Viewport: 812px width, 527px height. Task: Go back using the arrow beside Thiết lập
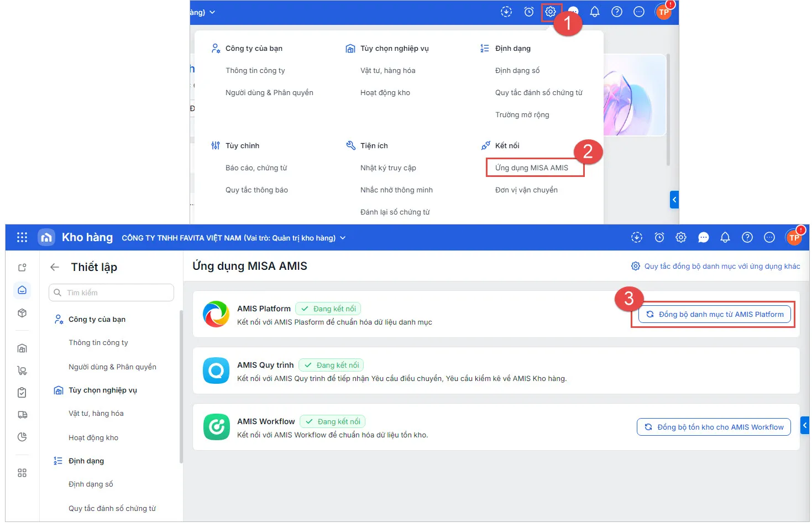55,267
